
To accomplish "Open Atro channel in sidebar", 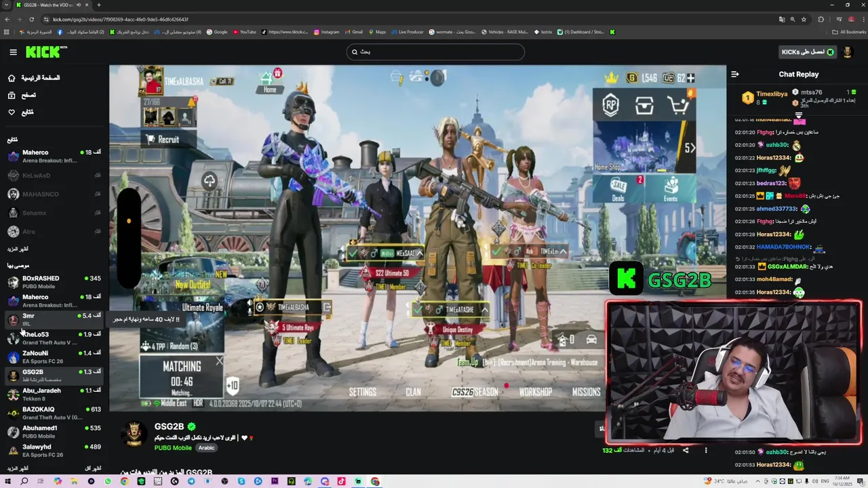I will 54,231.
